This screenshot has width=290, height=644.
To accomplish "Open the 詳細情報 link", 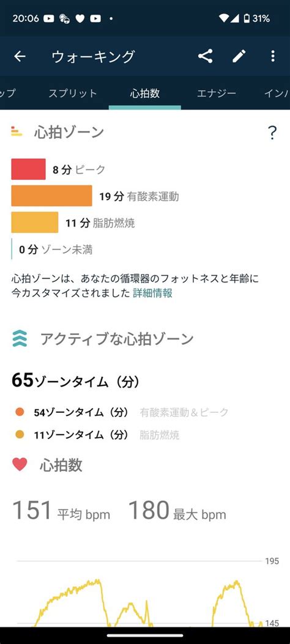I will (152, 293).
